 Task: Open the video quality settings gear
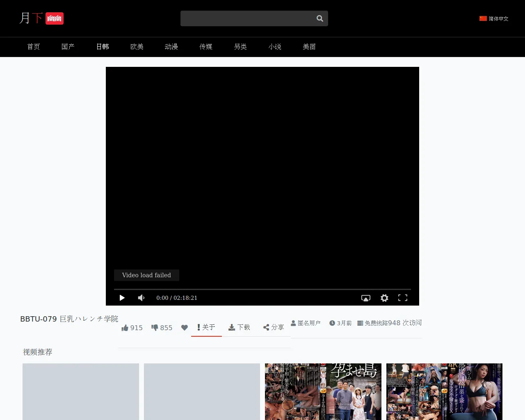(384, 298)
